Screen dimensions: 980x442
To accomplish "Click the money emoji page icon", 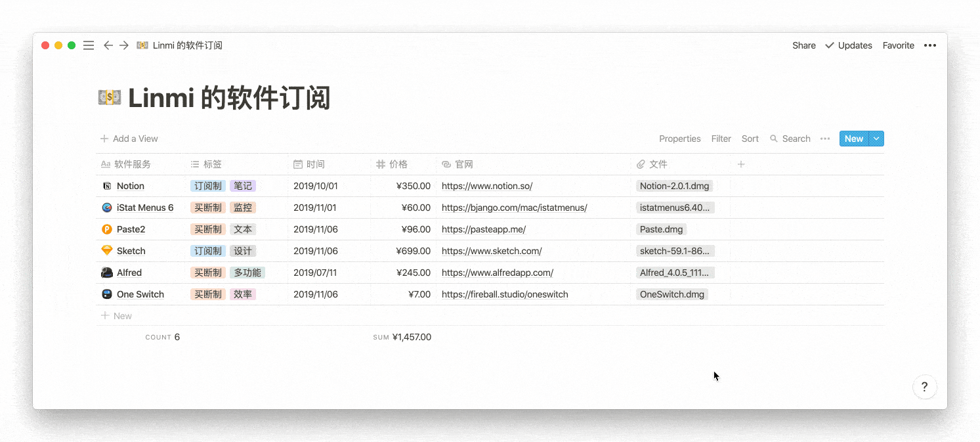I will pyautogui.click(x=110, y=98).
